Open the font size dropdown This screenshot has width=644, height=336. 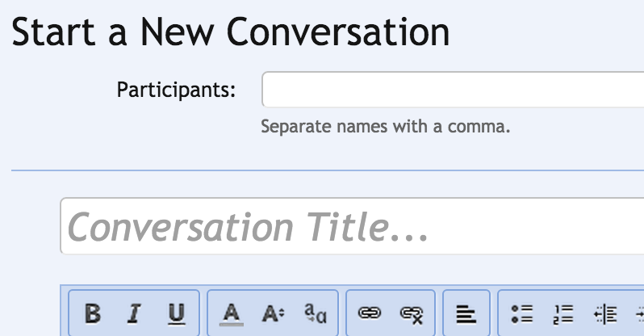click(x=272, y=313)
